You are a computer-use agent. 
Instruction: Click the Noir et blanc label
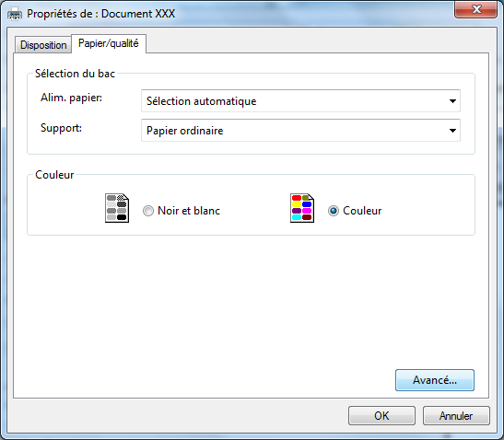click(189, 211)
